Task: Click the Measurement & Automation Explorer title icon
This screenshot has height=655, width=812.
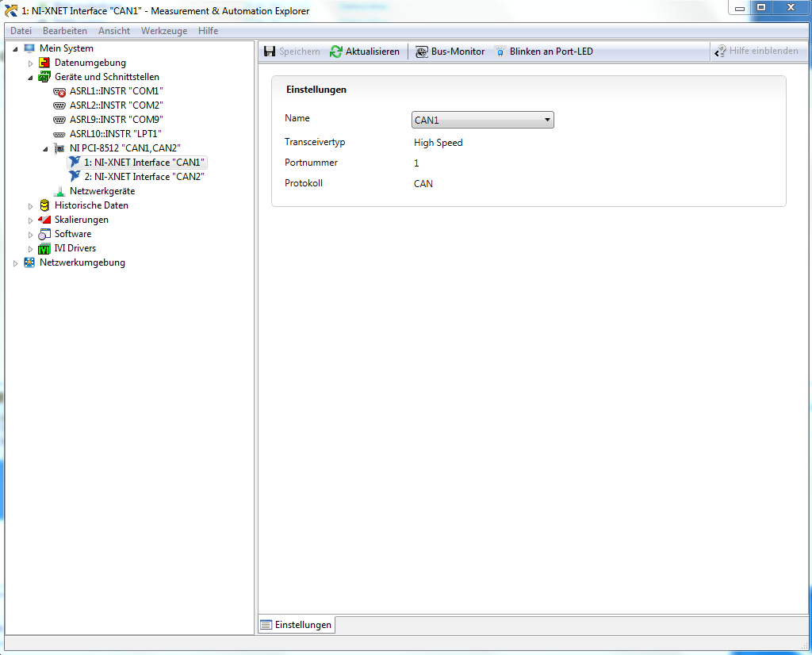Action: (11, 11)
